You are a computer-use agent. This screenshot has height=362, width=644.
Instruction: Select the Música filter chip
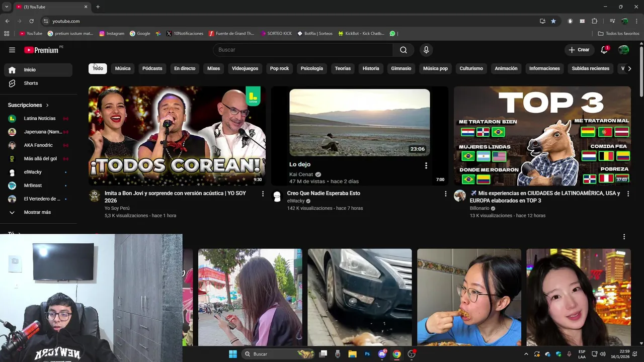point(123,68)
